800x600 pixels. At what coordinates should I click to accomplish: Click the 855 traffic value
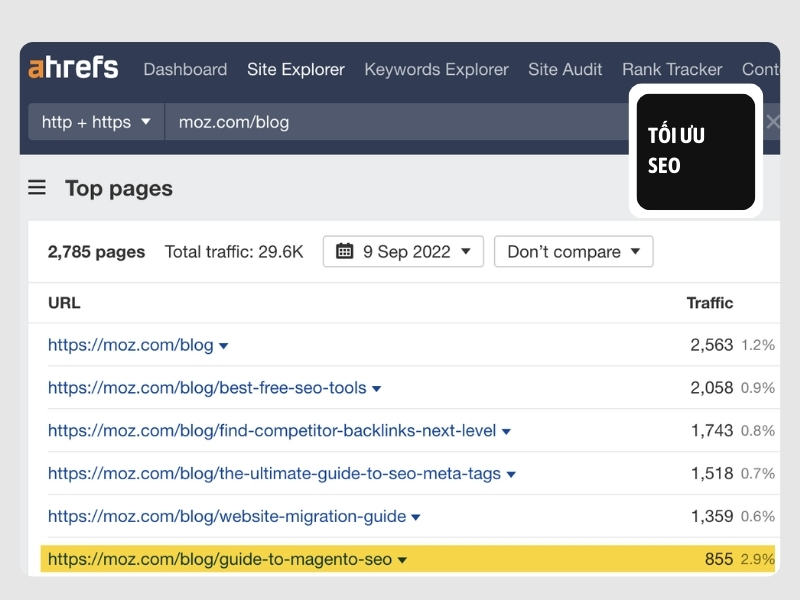coord(719,559)
